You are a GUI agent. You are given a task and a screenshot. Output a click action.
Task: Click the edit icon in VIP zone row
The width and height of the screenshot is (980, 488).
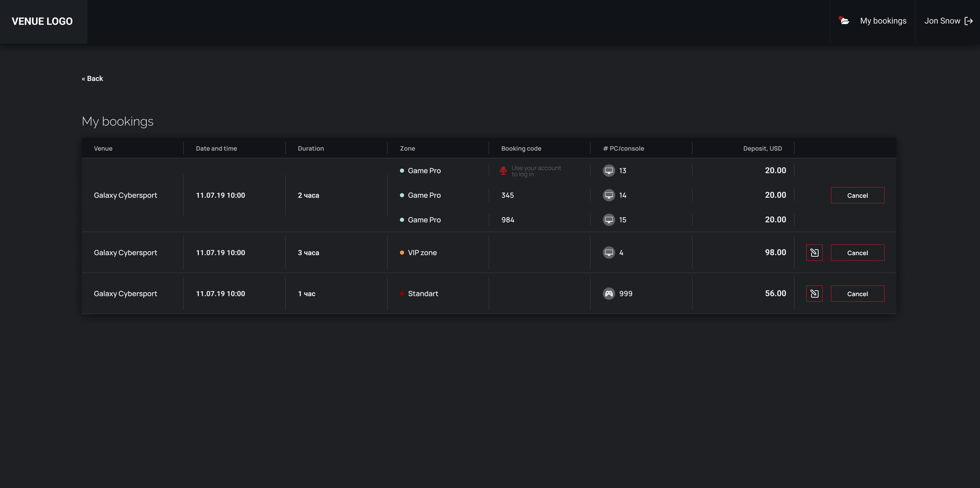click(x=814, y=253)
